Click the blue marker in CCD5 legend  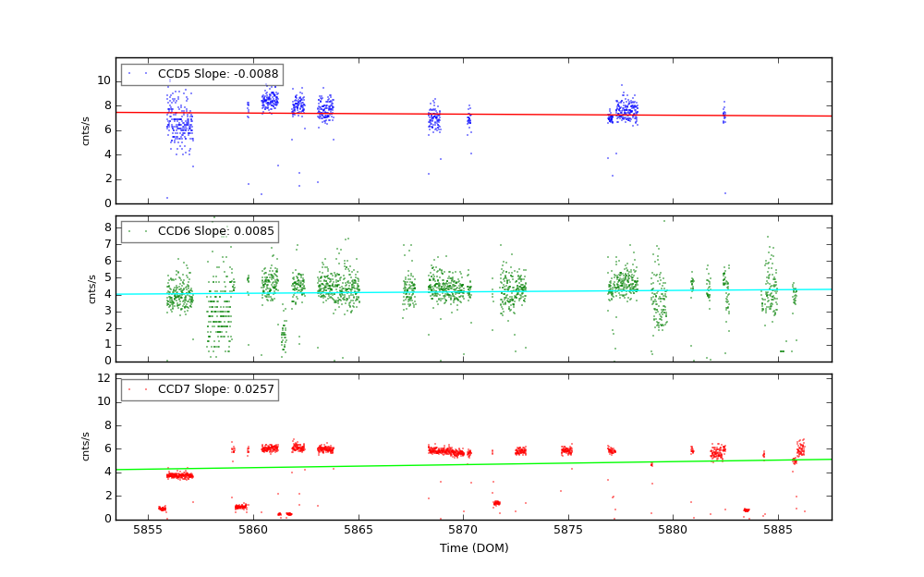click(129, 74)
